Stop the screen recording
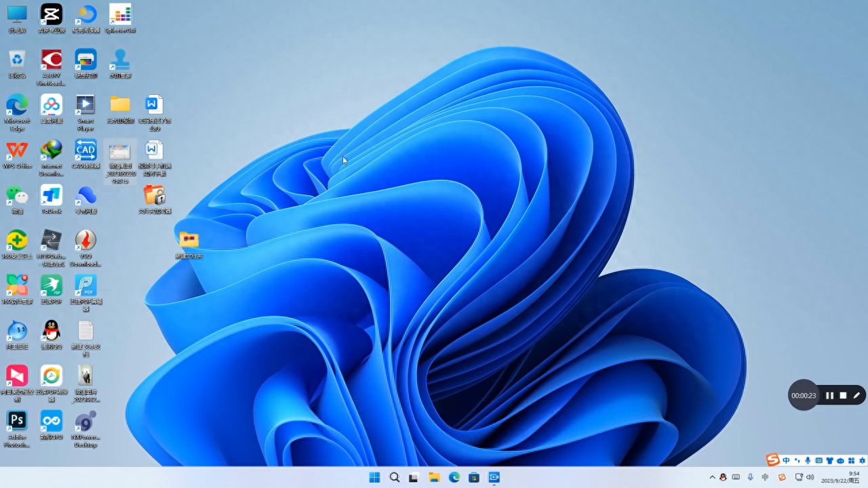Image resolution: width=868 pixels, height=488 pixels. (843, 396)
